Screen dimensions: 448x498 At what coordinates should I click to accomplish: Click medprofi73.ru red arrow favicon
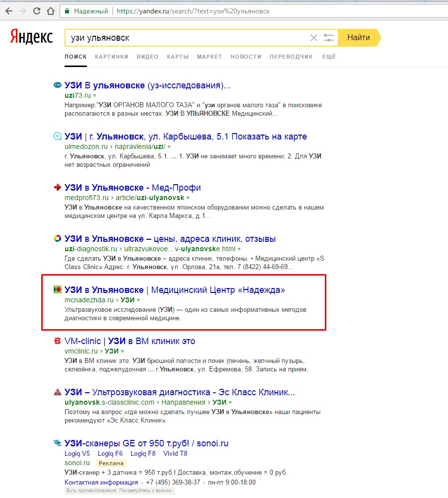tap(58, 187)
